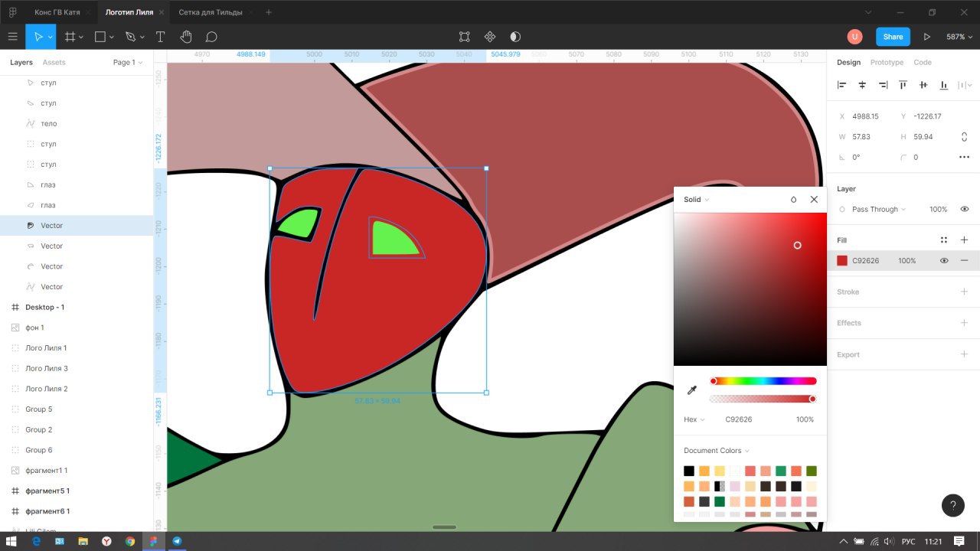Click the Use as Mask icon
980x551 pixels.
(x=515, y=37)
